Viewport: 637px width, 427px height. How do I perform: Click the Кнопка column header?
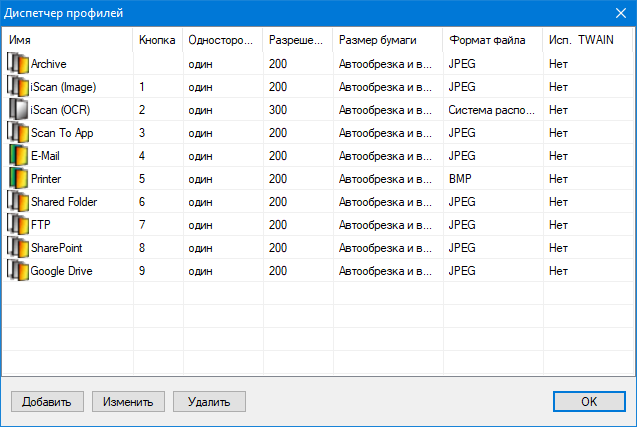coord(158,40)
